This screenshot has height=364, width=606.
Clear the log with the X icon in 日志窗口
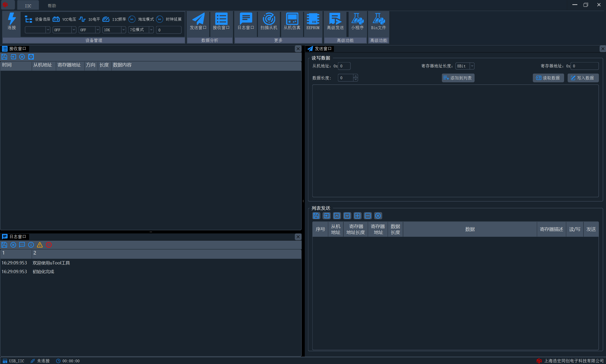[13, 245]
